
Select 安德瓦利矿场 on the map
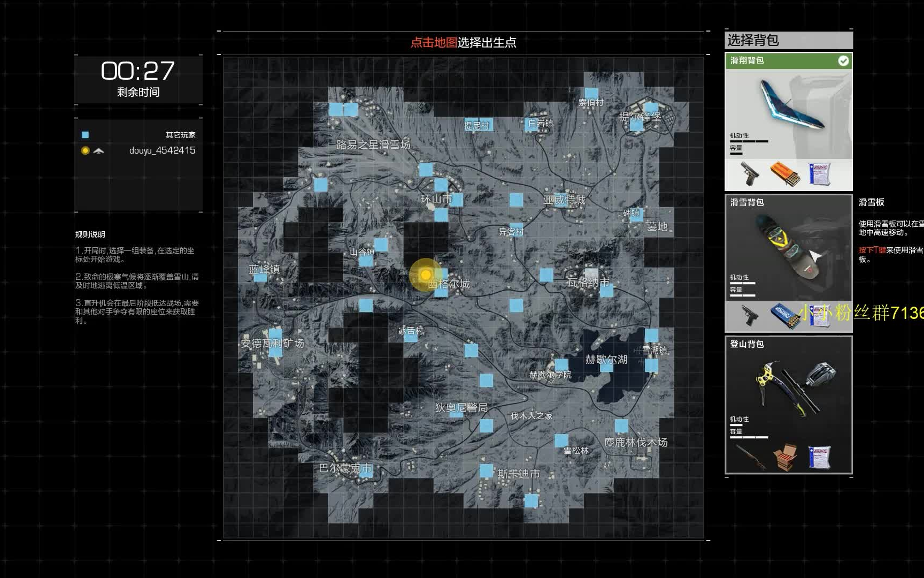[x=272, y=343]
